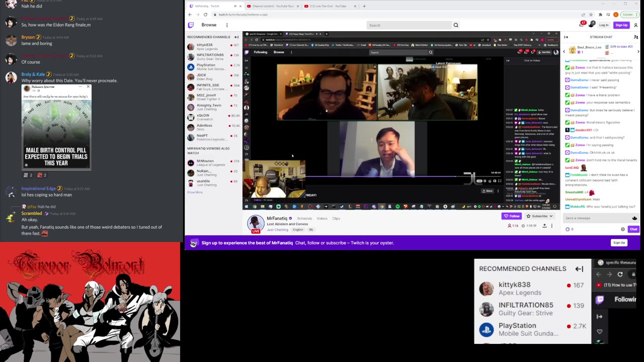Image resolution: width=644 pixels, height=362 pixels.
Task: Open the channel Schedule tab
Action: 304,219
